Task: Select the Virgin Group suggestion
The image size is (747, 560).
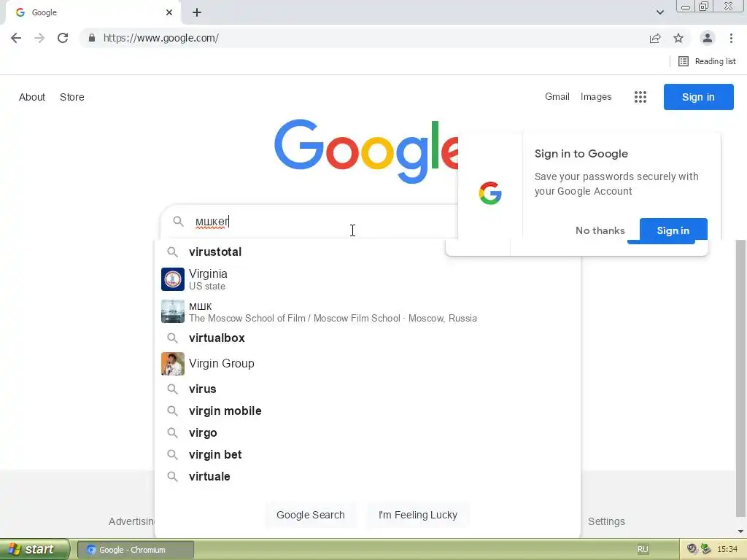Action: (x=368, y=364)
